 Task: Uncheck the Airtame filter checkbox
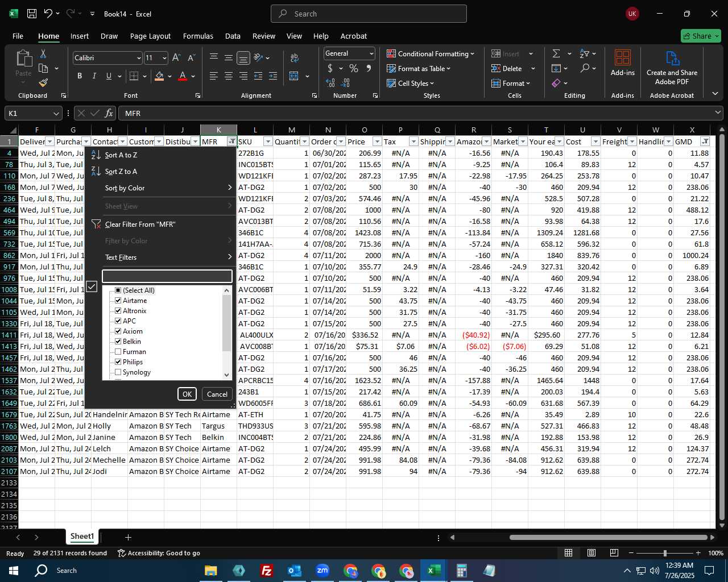click(118, 301)
